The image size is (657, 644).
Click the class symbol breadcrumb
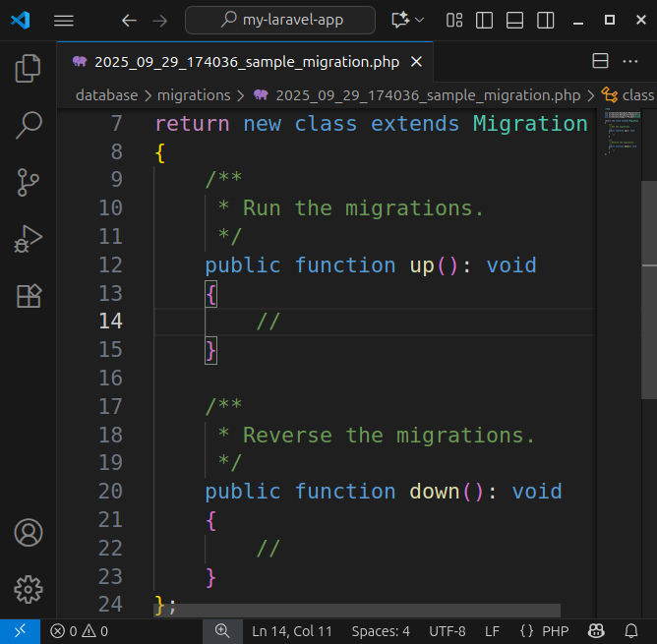click(628, 95)
